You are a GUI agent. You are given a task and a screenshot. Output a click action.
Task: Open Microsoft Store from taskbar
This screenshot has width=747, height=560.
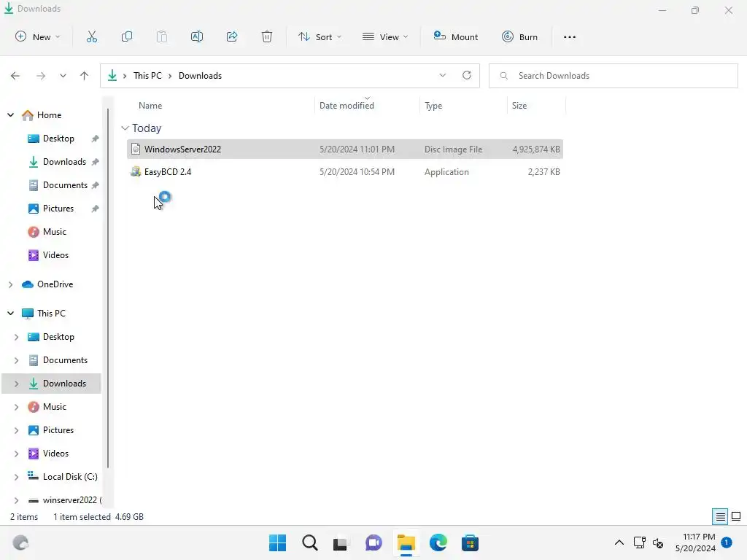coord(470,542)
